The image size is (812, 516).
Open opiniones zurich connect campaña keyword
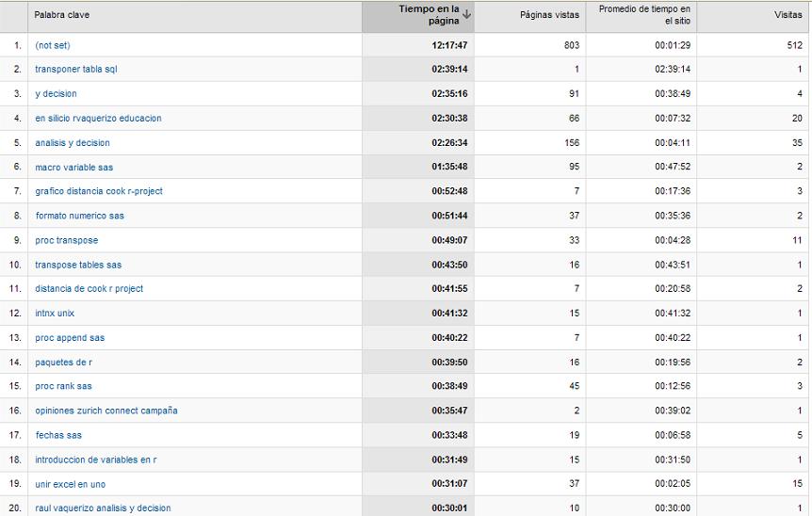click(106, 411)
